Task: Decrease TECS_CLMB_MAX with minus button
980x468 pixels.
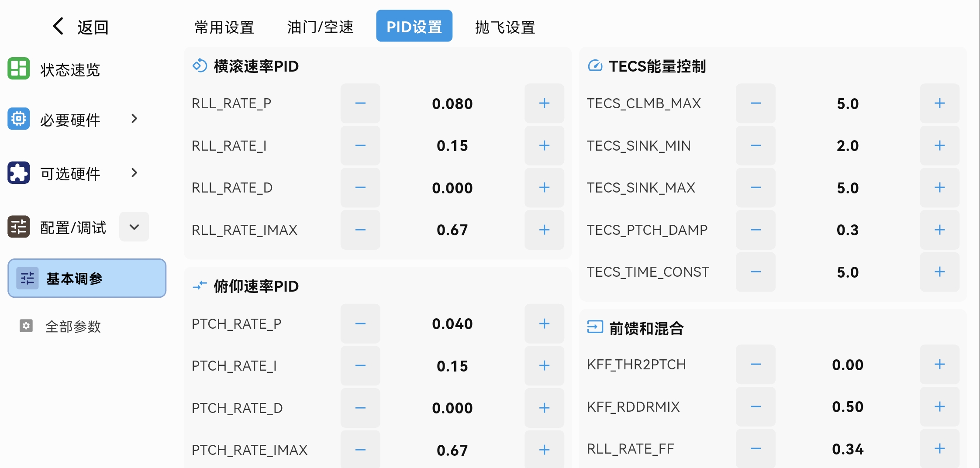Action: 756,103
